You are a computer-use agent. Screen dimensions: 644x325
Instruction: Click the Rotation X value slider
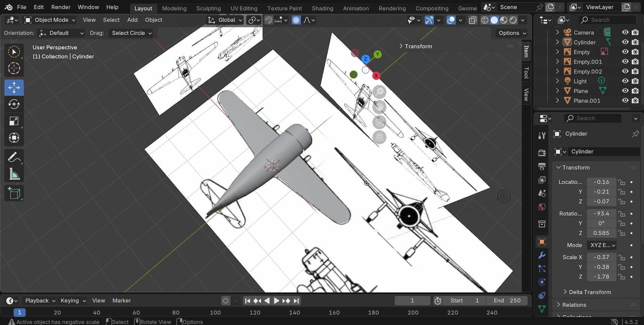[601, 214]
